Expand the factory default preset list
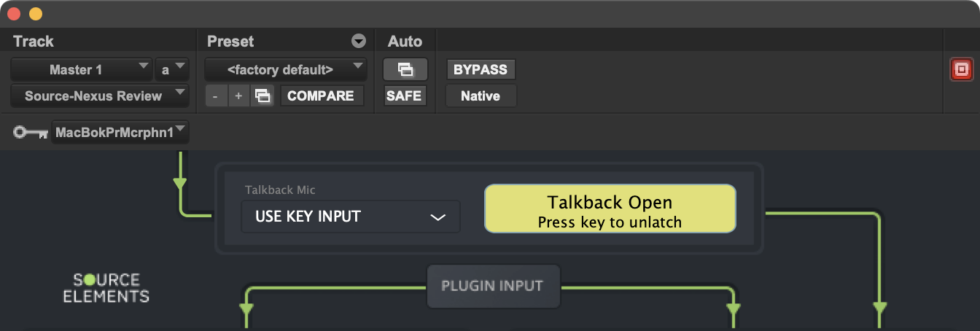Image resolution: width=980 pixels, height=331 pixels. click(x=285, y=70)
